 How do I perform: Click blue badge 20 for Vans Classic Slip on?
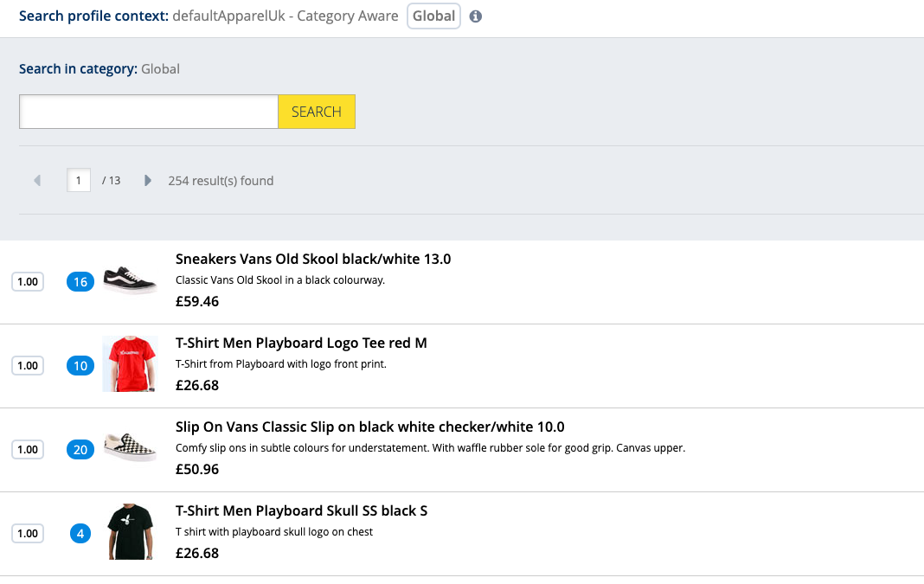(x=80, y=450)
